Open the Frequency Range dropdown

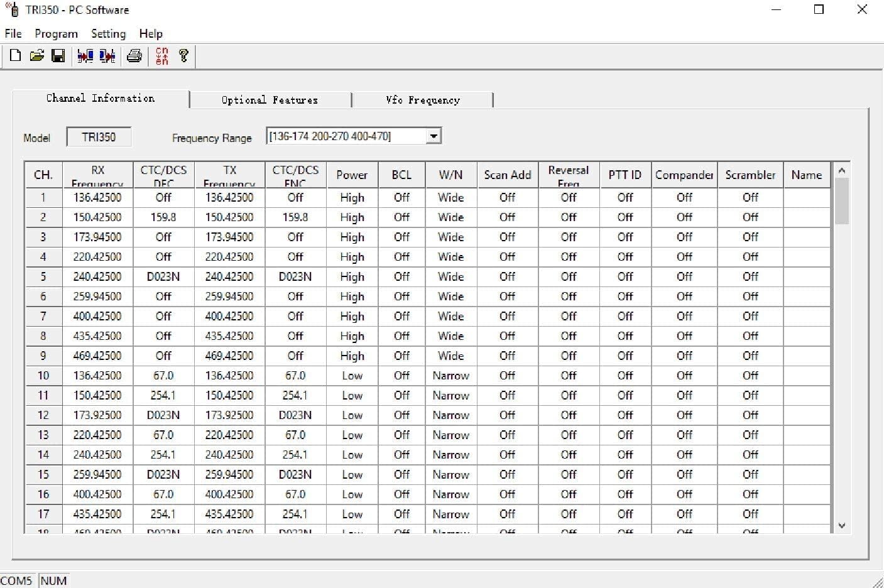coord(434,136)
